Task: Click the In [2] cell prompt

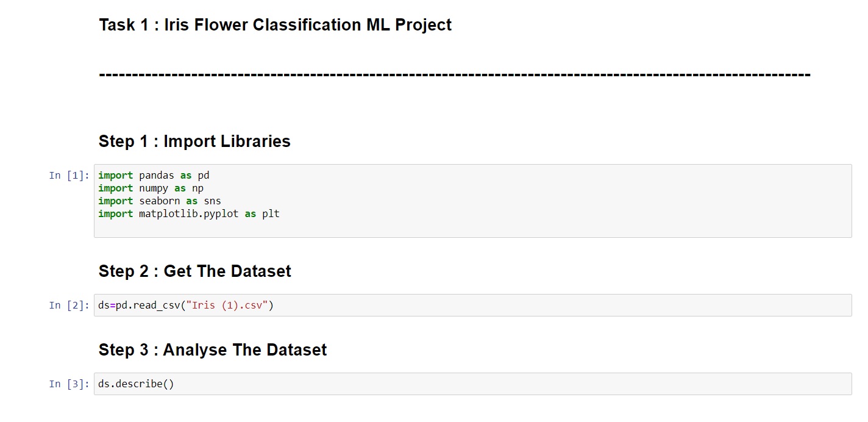Action: click(x=69, y=306)
